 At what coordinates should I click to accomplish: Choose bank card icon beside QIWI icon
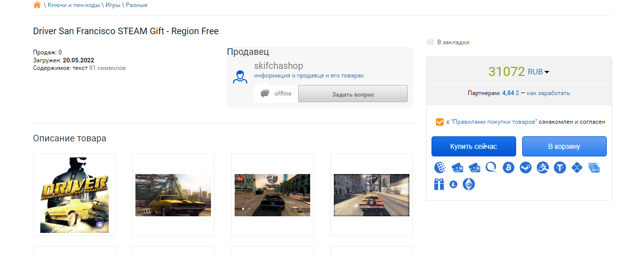pyautogui.click(x=474, y=167)
